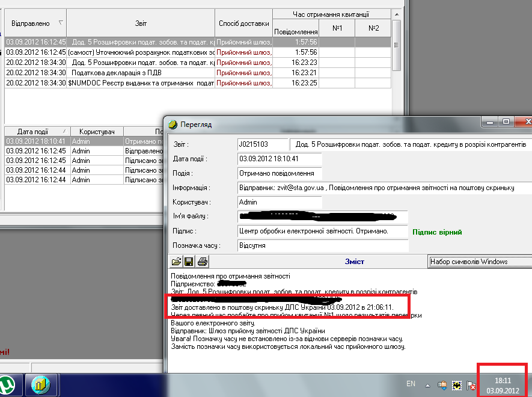The width and height of the screenshot is (532, 397).
Task: Click the Користувач field containing Admin
Action: pos(279,202)
